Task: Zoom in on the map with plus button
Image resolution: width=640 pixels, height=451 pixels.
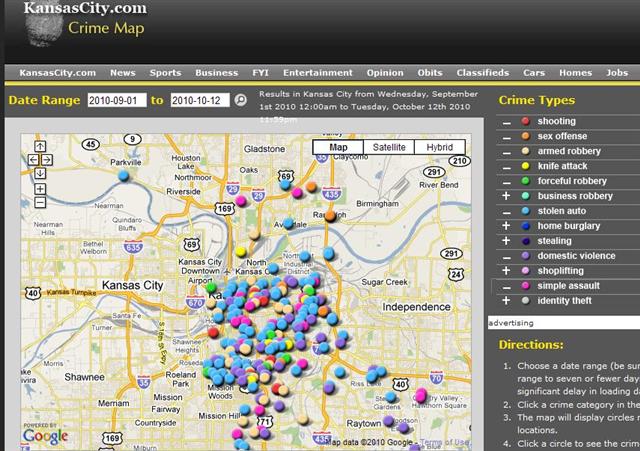Action: click(x=40, y=189)
